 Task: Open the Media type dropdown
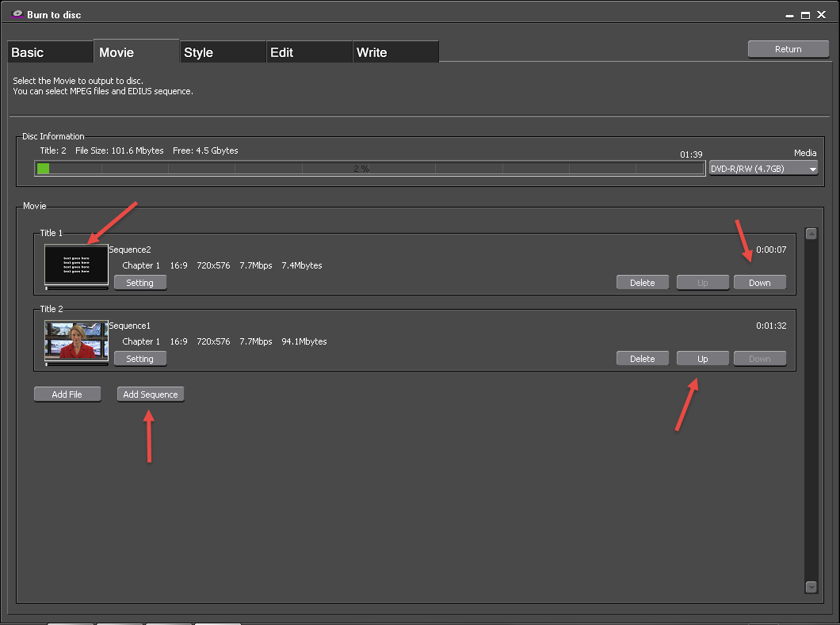[x=763, y=169]
